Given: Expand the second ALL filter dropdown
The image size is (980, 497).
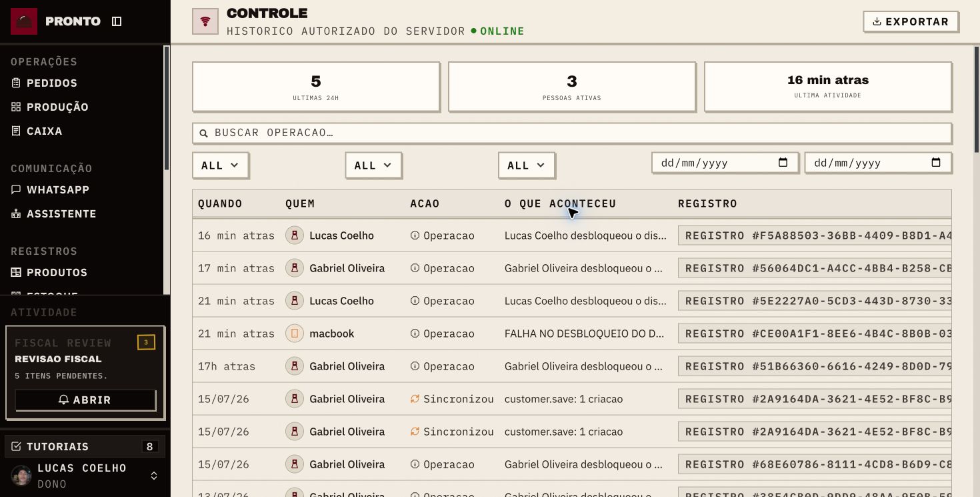Looking at the screenshot, I should [x=373, y=165].
